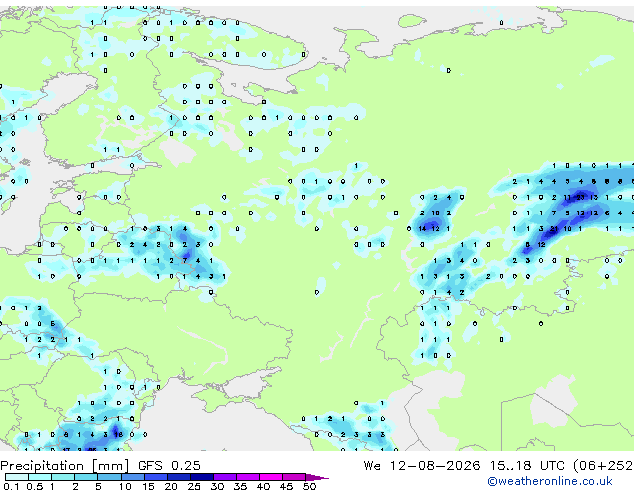Screen dimensions: 634x490
Task: Click the 2–5 mm legend swatch
Action: click(86, 477)
